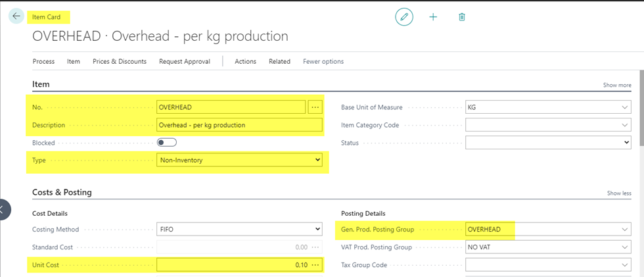Image resolution: width=644 pixels, height=277 pixels.
Task: Expand the Base Unit of Measure dropdown
Action: (x=624, y=107)
